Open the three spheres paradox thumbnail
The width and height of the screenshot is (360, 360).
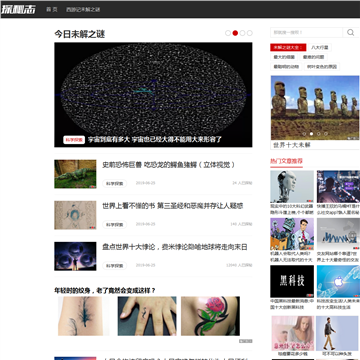[75, 256]
